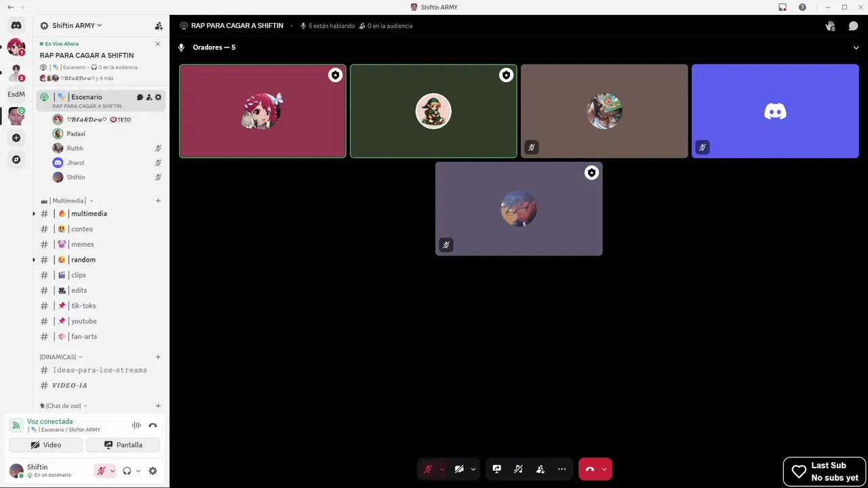Open the multimedia channel
The width and height of the screenshot is (868, 488).
pyautogui.click(x=100, y=213)
